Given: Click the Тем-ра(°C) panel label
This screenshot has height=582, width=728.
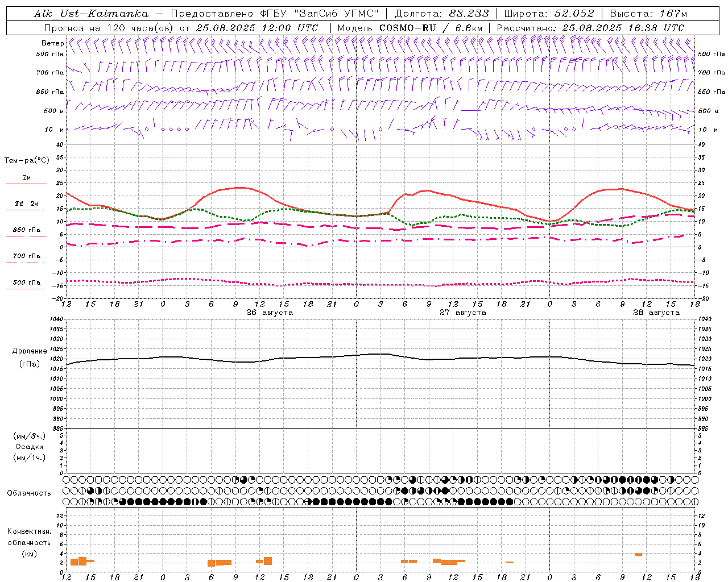Looking at the screenshot, I should [27, 161].
